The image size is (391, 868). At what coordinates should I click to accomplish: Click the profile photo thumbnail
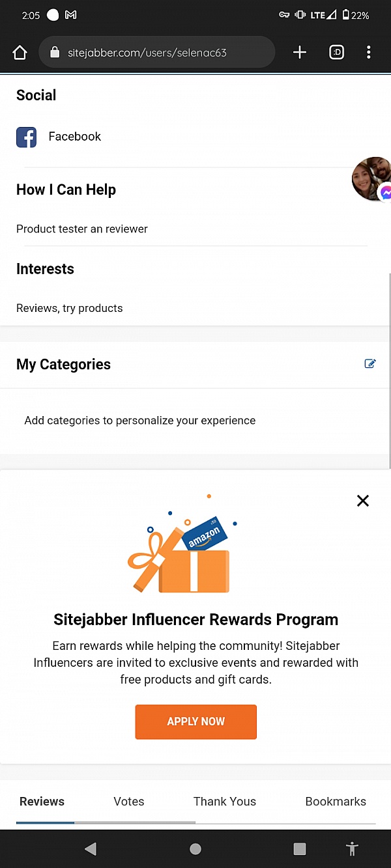(371, 176)
